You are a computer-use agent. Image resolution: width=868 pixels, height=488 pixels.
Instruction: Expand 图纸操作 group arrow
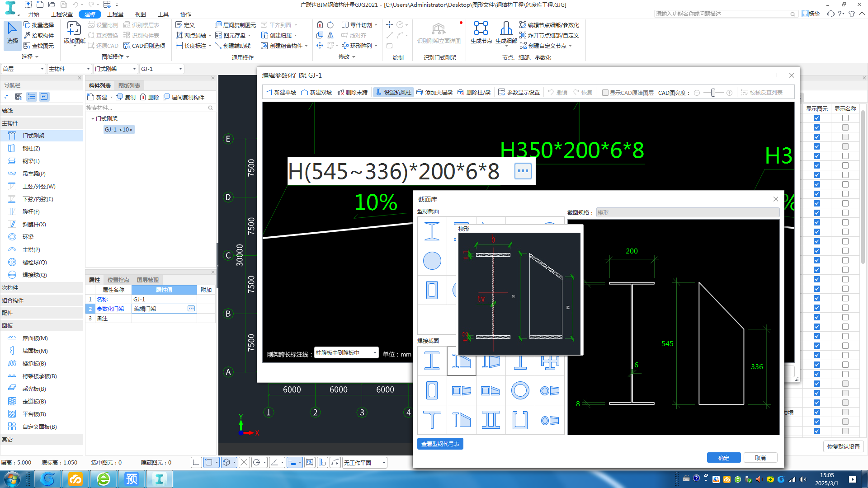(x=128, y=57)
